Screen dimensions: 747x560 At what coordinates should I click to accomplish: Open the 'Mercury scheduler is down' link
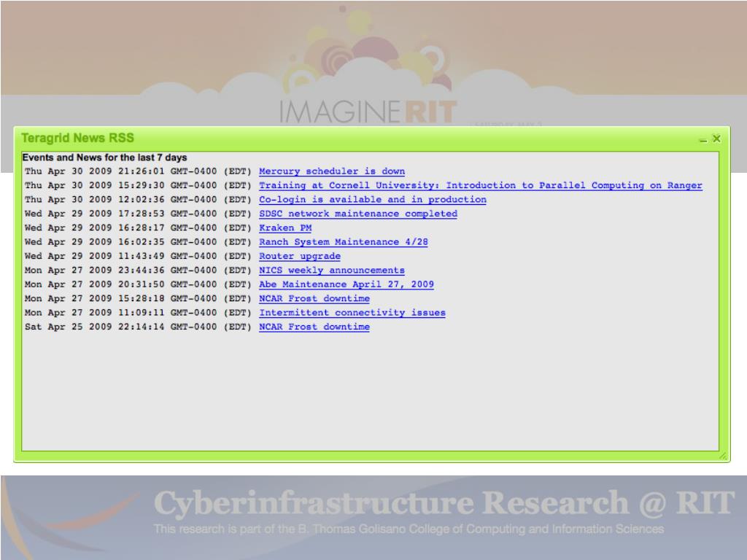tap(332, 171)
